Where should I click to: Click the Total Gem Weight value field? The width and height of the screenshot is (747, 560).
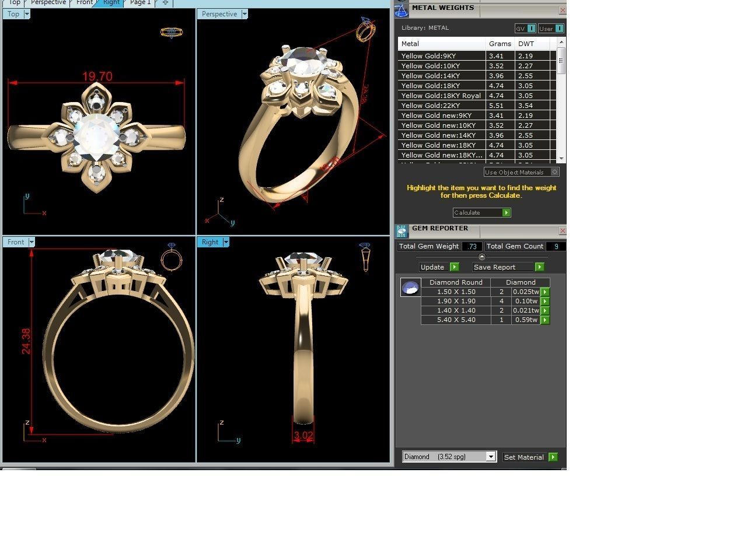472,247
